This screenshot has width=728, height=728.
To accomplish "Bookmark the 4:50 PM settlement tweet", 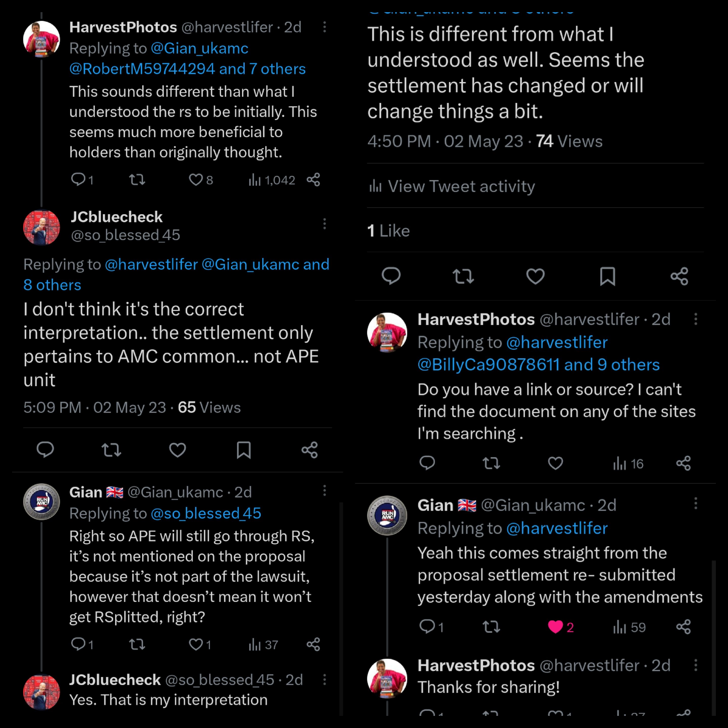I will coord(607,277).
